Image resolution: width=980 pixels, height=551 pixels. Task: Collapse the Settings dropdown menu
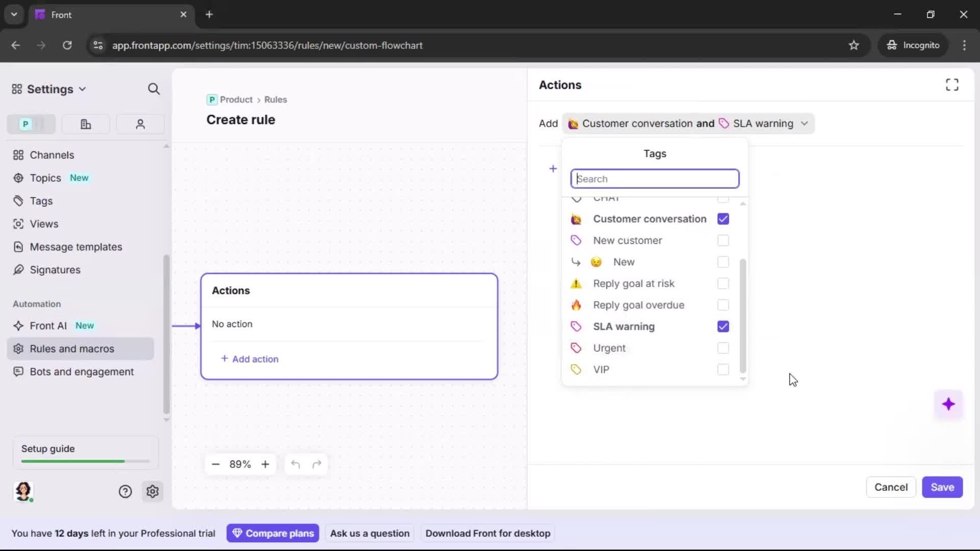click(x=83, y=89)
